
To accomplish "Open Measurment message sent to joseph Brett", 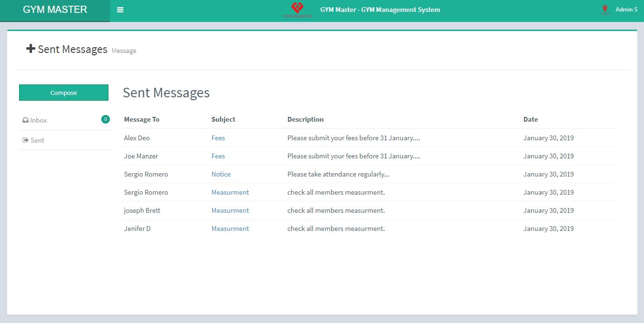I will 230,211.
